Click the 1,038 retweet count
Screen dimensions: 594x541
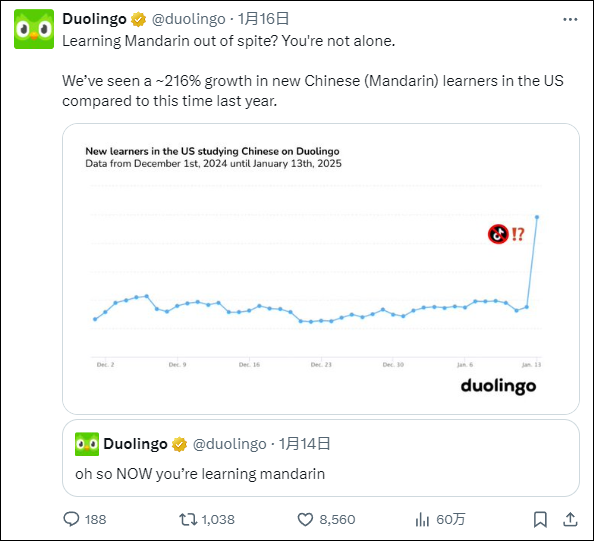(218, 519)
